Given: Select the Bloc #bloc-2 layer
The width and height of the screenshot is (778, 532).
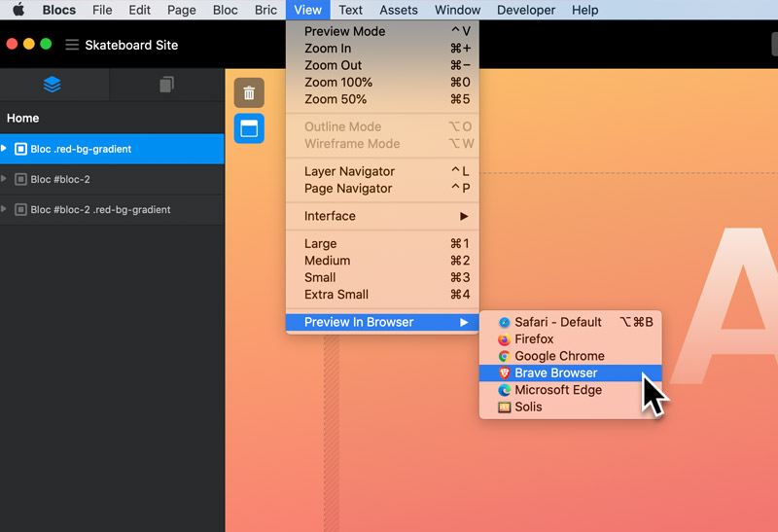Looking at the screenshot, I should (112, 179).
